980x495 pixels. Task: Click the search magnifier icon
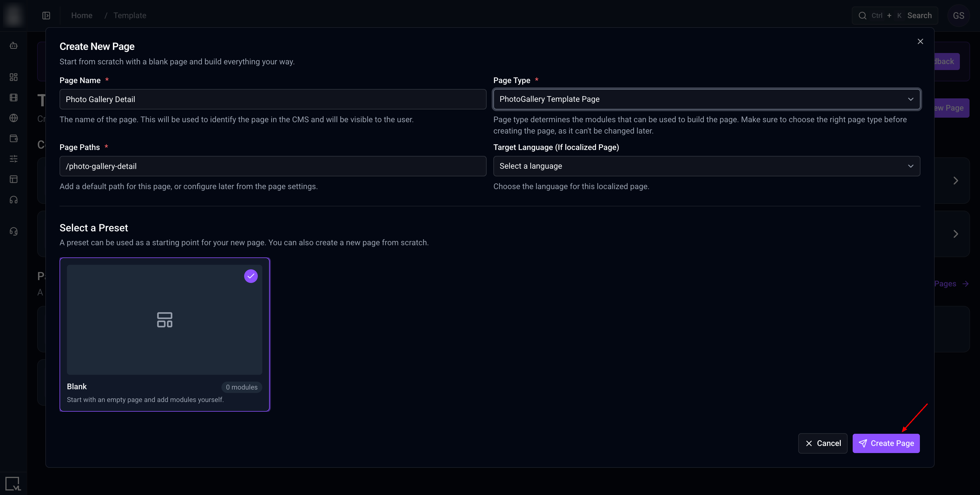point(862,16)
